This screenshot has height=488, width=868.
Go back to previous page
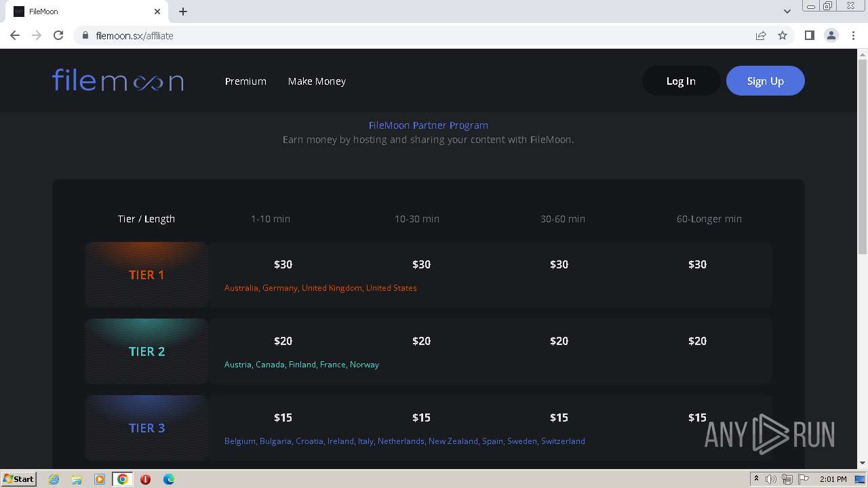(x=15, y=35)
